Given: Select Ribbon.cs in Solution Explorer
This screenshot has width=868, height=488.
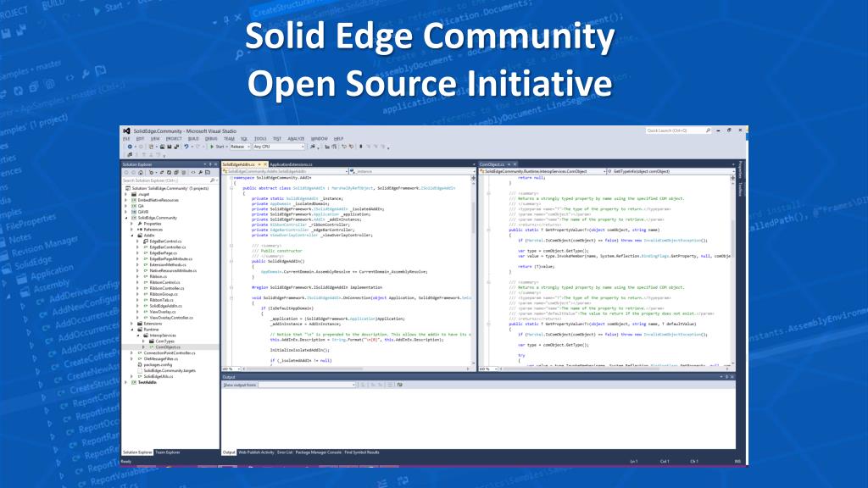Looking at the screenshot, I should pos(159,277).
